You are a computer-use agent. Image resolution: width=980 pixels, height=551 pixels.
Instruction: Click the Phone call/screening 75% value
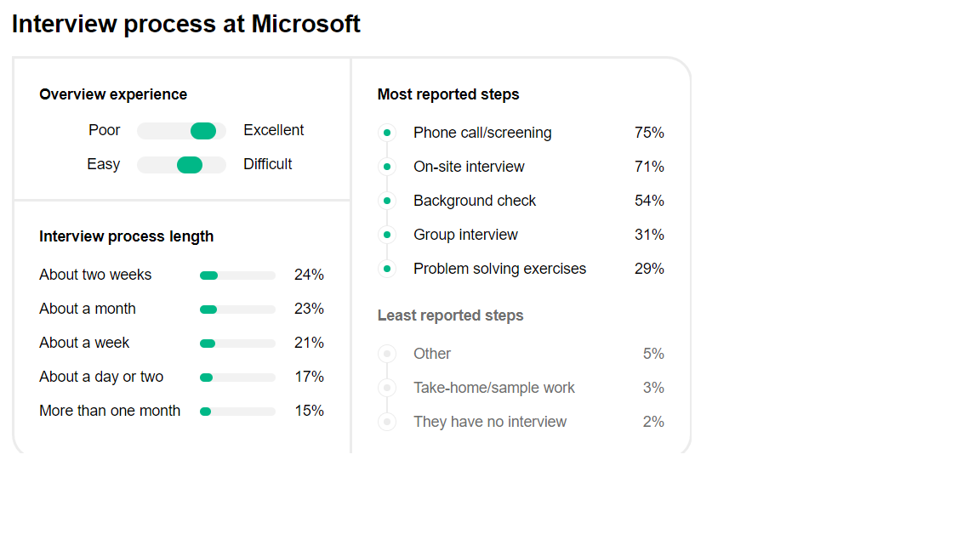(x=649, y=133)
